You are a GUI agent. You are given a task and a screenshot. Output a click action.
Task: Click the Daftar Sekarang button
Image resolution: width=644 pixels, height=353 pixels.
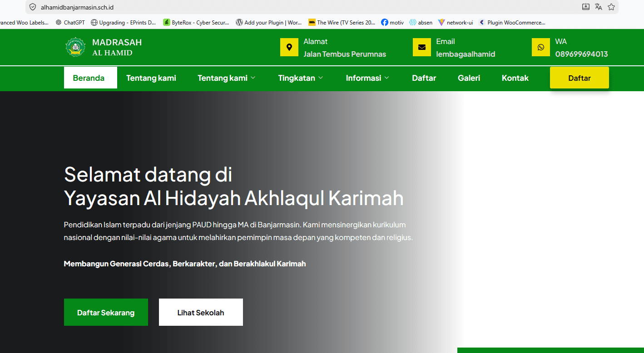pos(106,312)
